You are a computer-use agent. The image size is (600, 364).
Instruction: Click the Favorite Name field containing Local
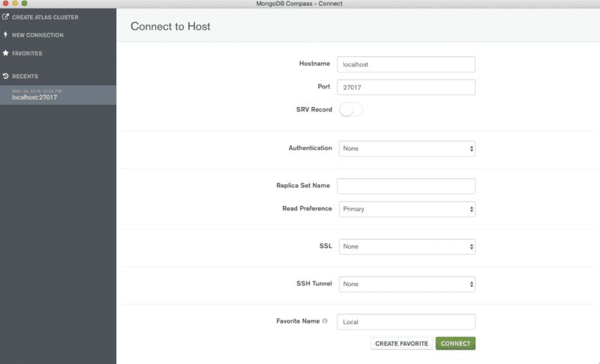point(406,321)
